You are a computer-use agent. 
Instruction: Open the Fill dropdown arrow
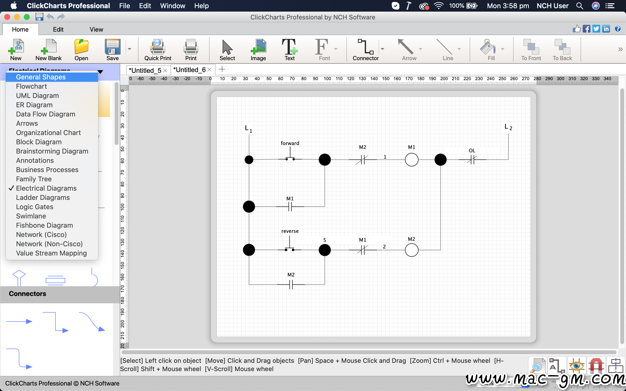coord(502,49)
